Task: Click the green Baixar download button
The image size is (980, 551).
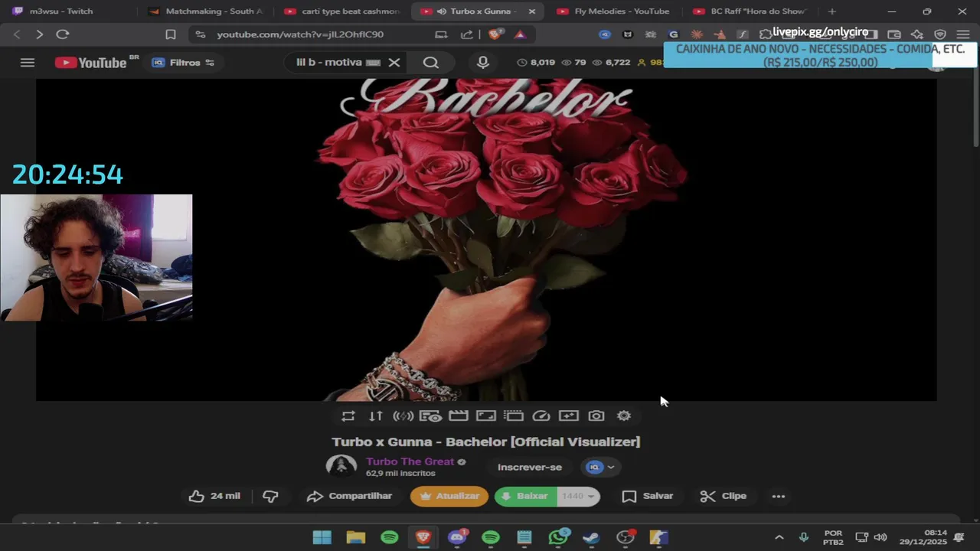Action: (x=525, y=496)
